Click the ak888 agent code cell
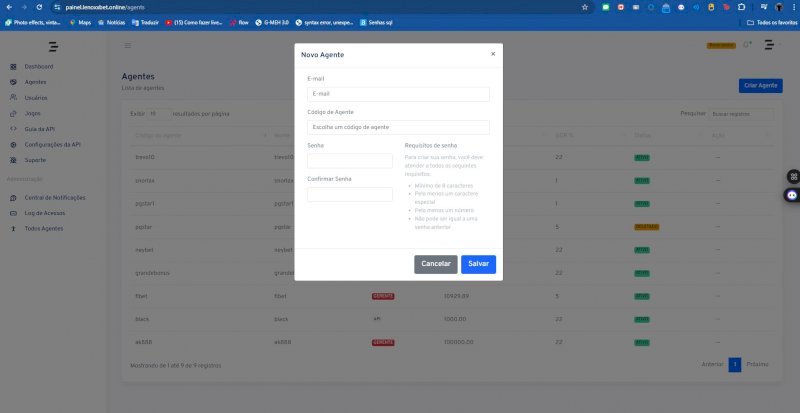The width and height of the screenshot is (800, 413). pos(144,342)
